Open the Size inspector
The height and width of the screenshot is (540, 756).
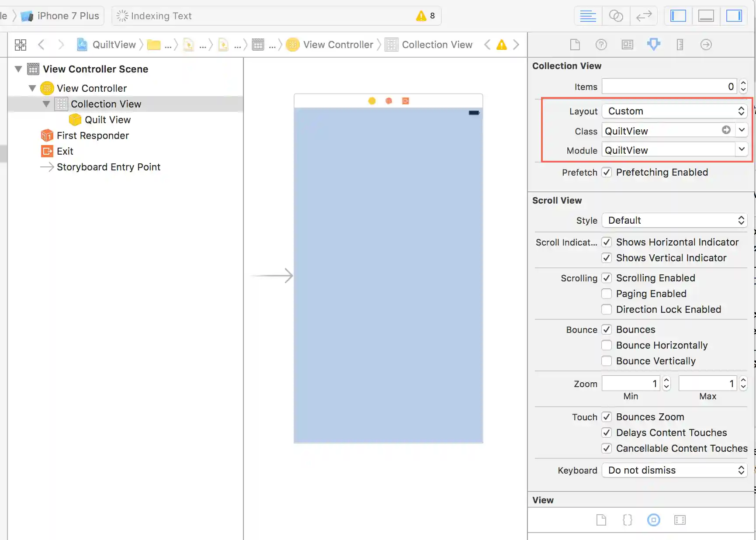680,45
